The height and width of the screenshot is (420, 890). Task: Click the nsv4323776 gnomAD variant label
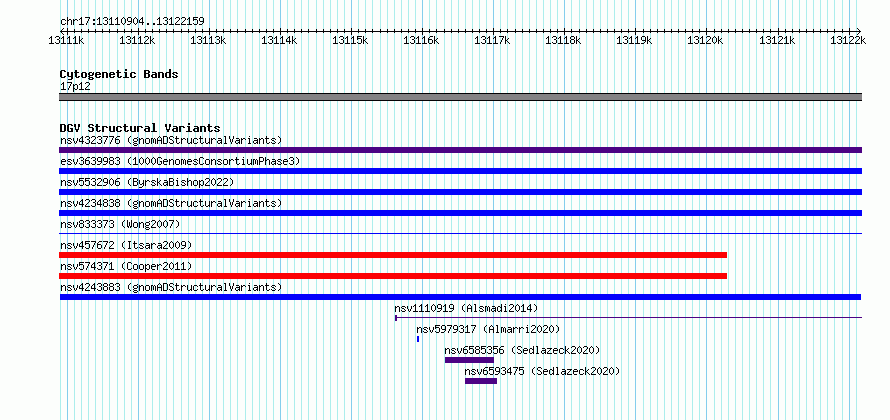click(x=171, y=140)
